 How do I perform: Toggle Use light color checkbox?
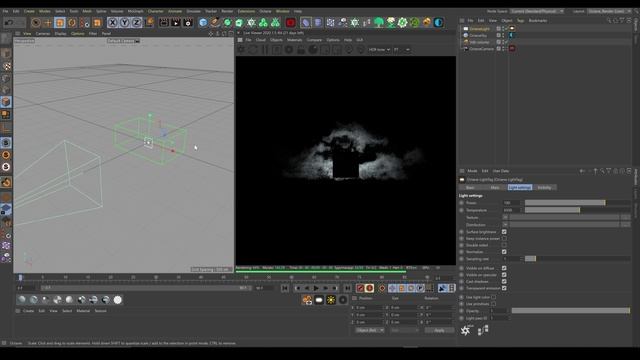493,297
